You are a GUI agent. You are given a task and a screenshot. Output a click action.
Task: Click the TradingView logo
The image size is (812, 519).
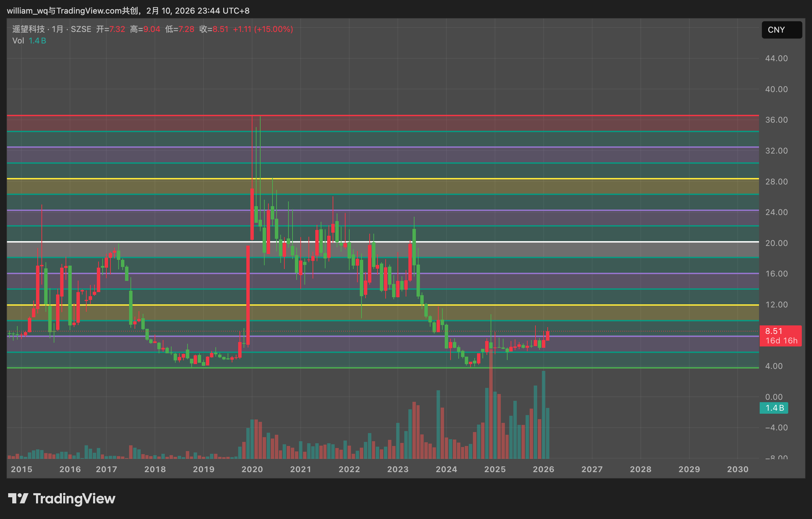61,499
